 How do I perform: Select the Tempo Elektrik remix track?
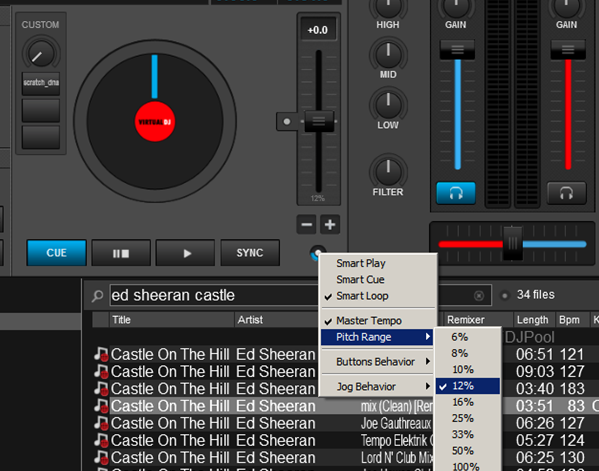click(346, 440)
